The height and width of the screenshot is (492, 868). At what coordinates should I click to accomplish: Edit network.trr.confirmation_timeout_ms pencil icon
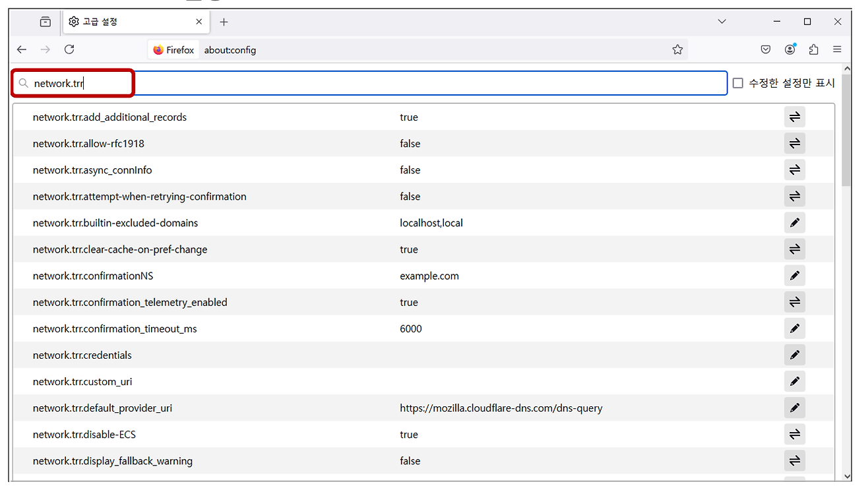point(795,328)
